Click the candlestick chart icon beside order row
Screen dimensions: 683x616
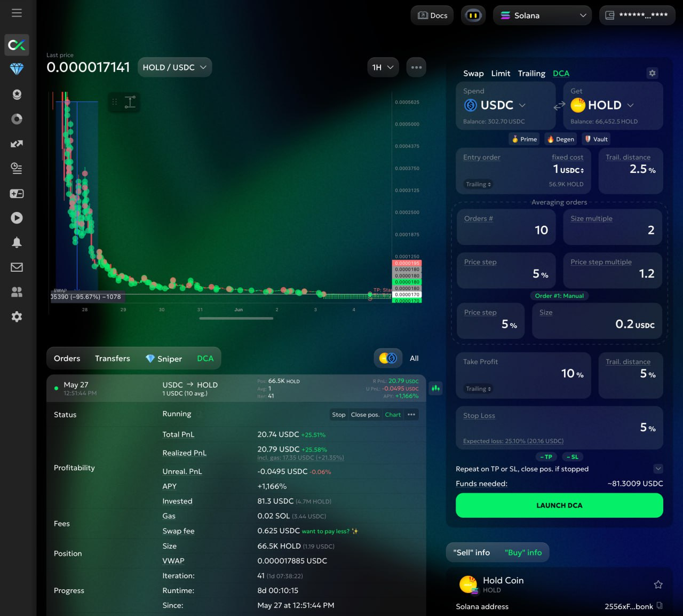[x=436, y=388]
